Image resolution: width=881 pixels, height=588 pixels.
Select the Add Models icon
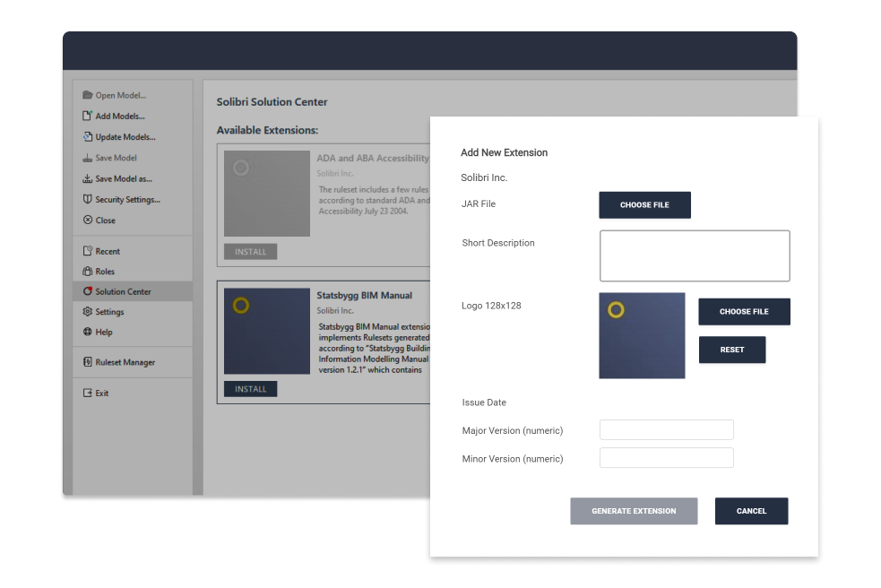tap(88, 116)
